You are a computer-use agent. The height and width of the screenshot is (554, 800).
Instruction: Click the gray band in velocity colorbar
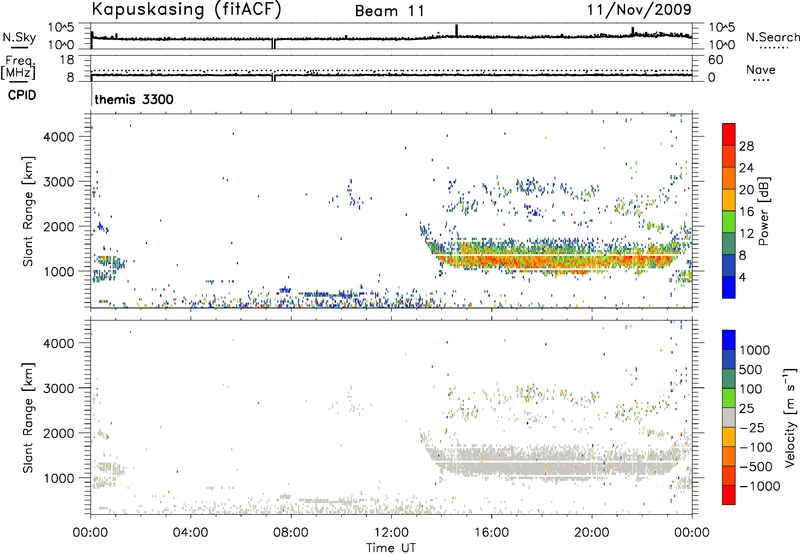point(729,418)
